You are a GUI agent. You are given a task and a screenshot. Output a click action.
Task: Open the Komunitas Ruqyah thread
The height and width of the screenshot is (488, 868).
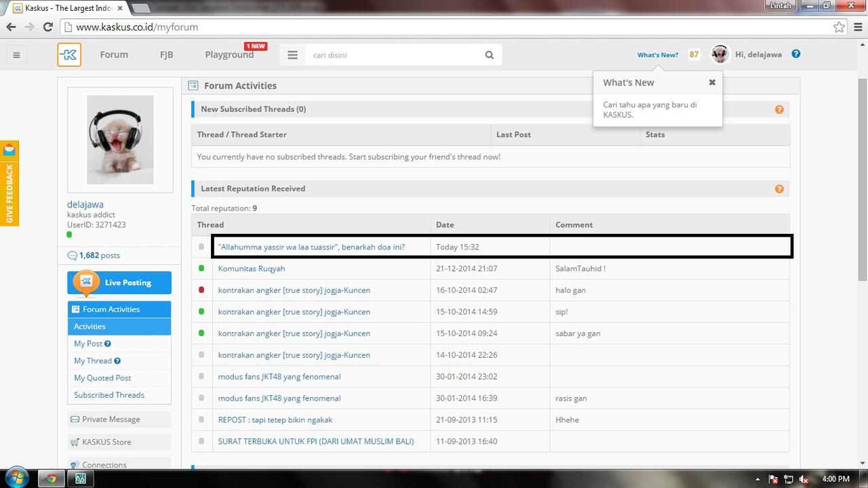(x=252, y=268)
